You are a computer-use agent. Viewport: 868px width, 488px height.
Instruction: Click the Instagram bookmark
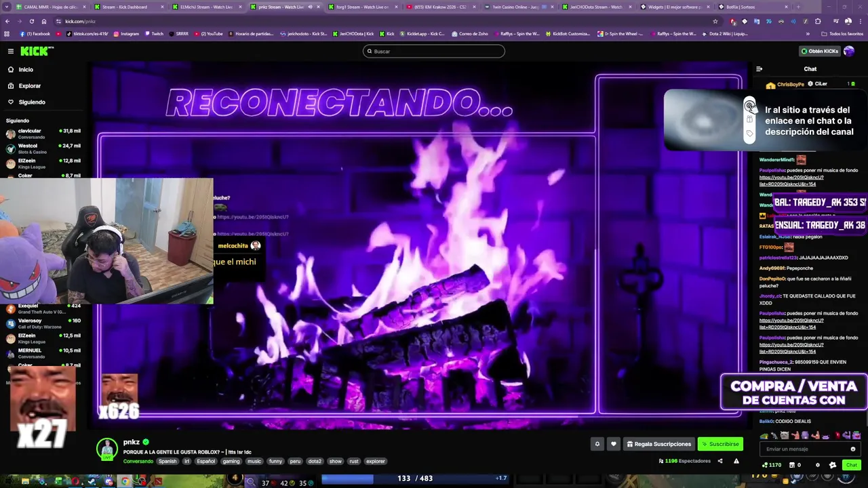[126, 33]
